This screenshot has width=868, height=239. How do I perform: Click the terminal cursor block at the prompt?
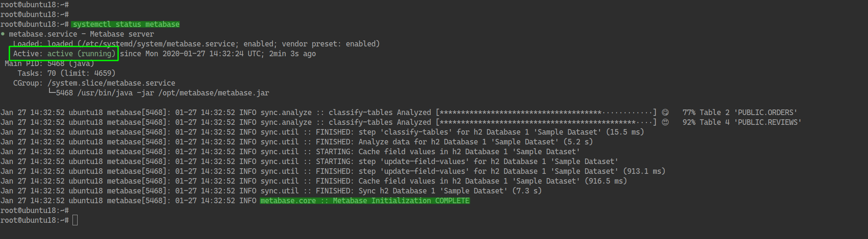click(x=75, y=220)
